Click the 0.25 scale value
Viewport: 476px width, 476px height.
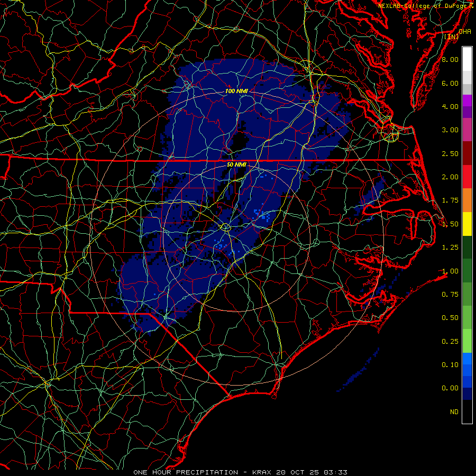450,342
